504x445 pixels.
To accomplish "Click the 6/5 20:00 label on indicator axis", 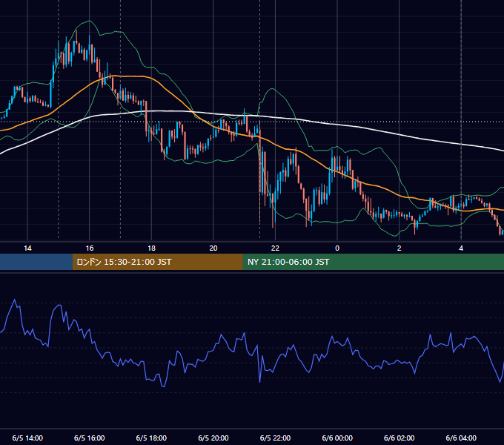I will [x=213, y=438].
